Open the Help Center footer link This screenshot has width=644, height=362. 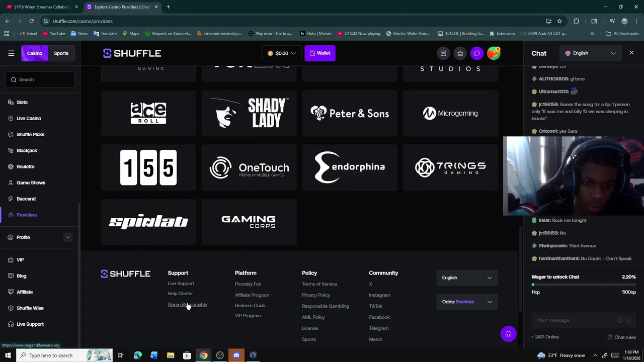click(180, 294)
